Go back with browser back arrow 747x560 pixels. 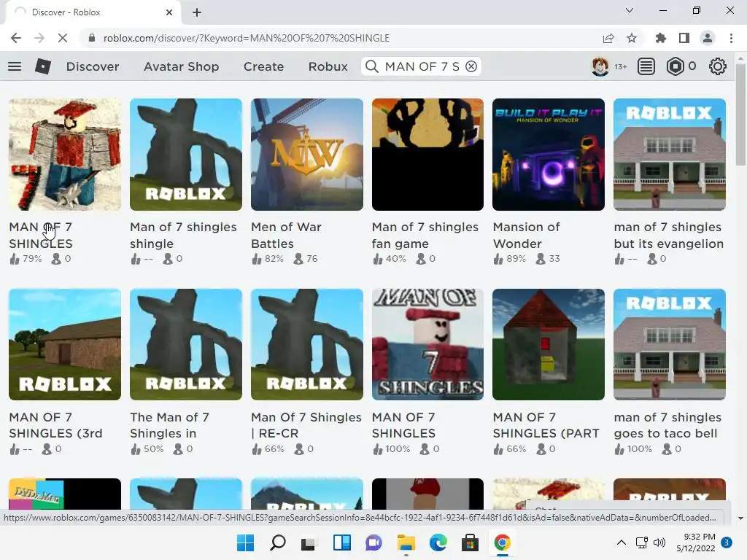[x=16, y=38]
